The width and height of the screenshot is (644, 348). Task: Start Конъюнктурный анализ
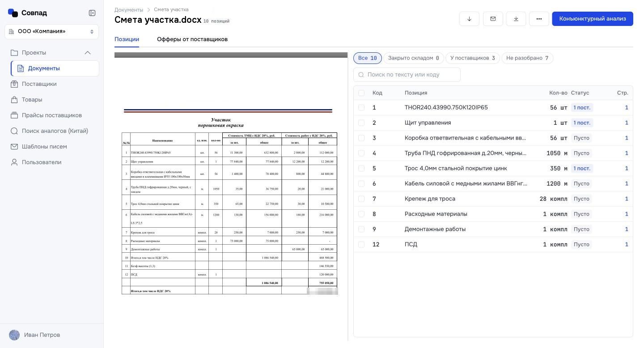pos(593,19)
